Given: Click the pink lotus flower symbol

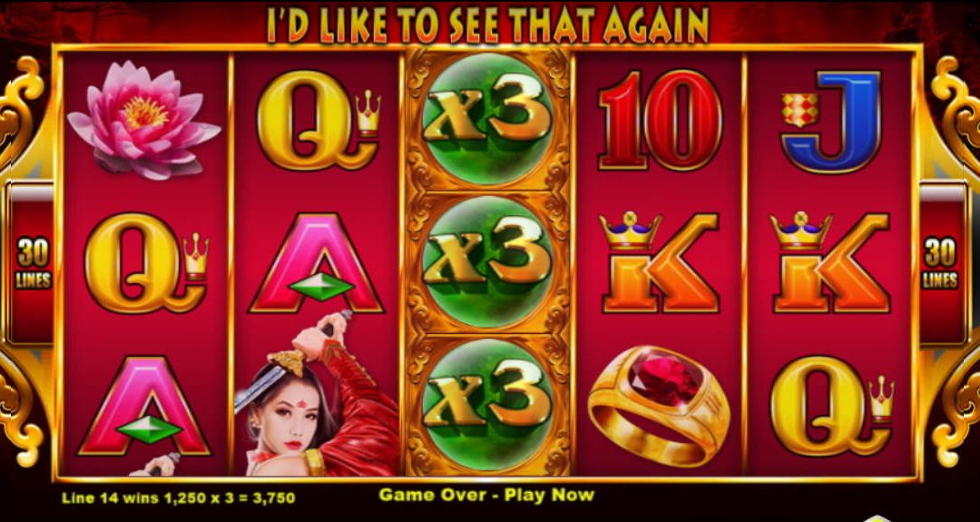Looking at the screenshot, I should pyautogui.click(x=143, y=120).
